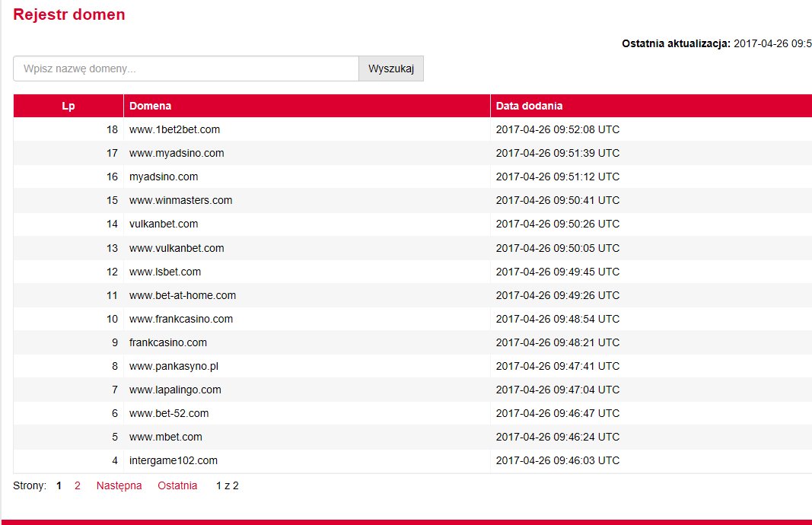Select current page number 1
This screenshot has width=812, height=525.
(59, 485)
